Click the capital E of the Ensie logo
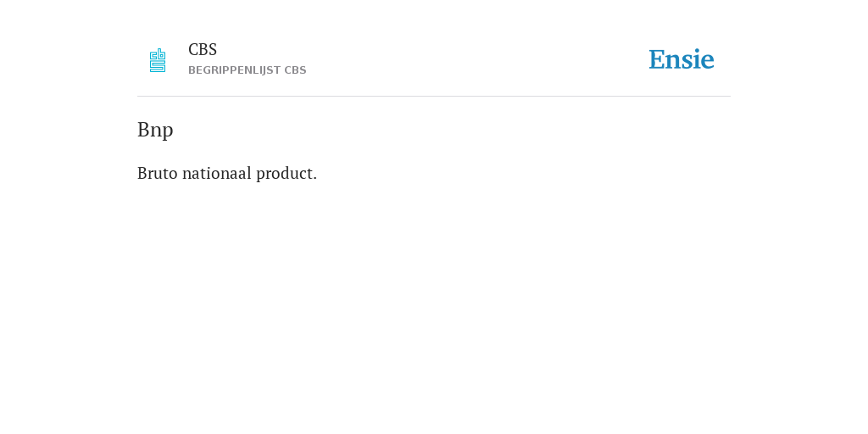 (x=657, y=59)
